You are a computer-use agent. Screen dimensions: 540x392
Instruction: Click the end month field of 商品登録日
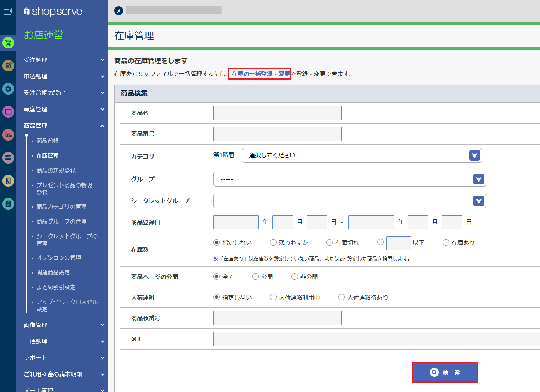click(x=418, y=222)
